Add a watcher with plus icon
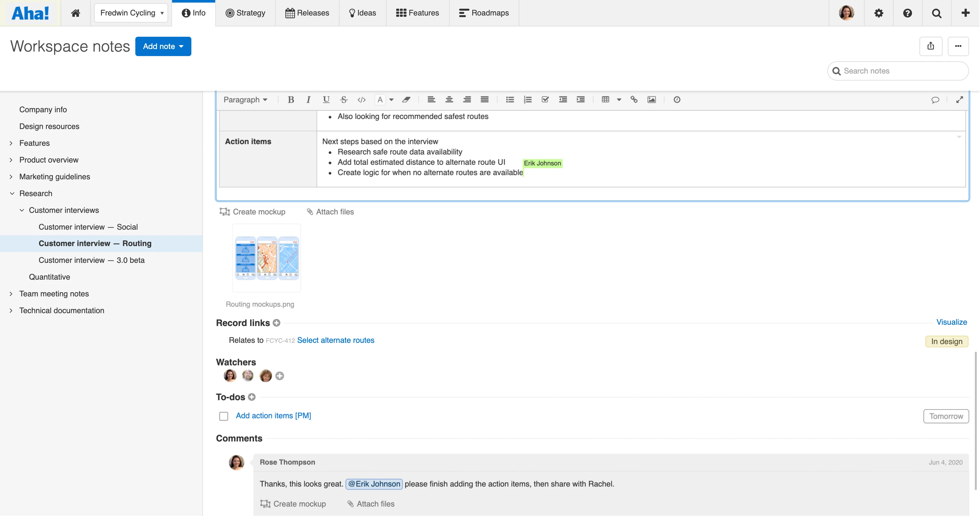Viewport: 980px width, 516px height. point(279,376)
